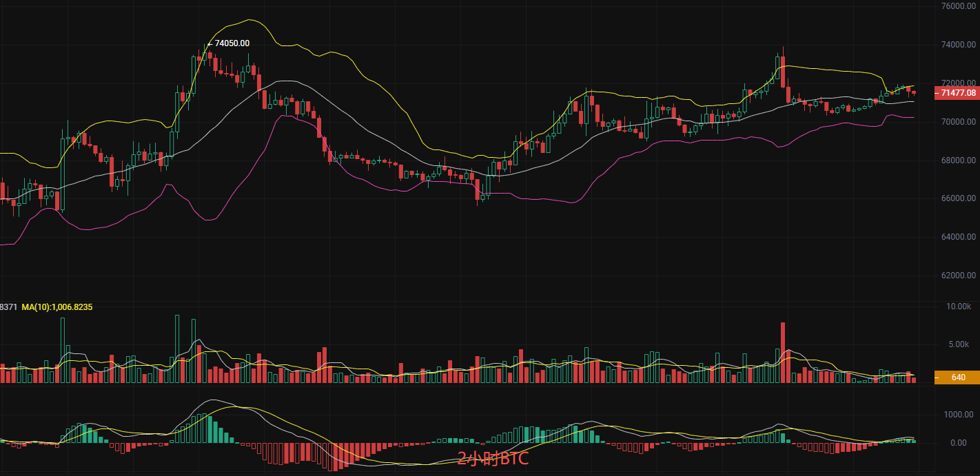
Task: Click the red 2小时BTC watermark text
Action: [493, 459]
